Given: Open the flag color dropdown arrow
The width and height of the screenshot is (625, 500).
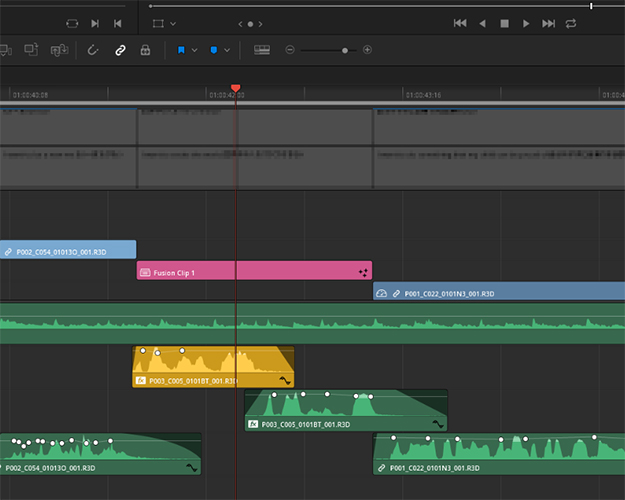Looking at the screenshot, I should (194, 49).
